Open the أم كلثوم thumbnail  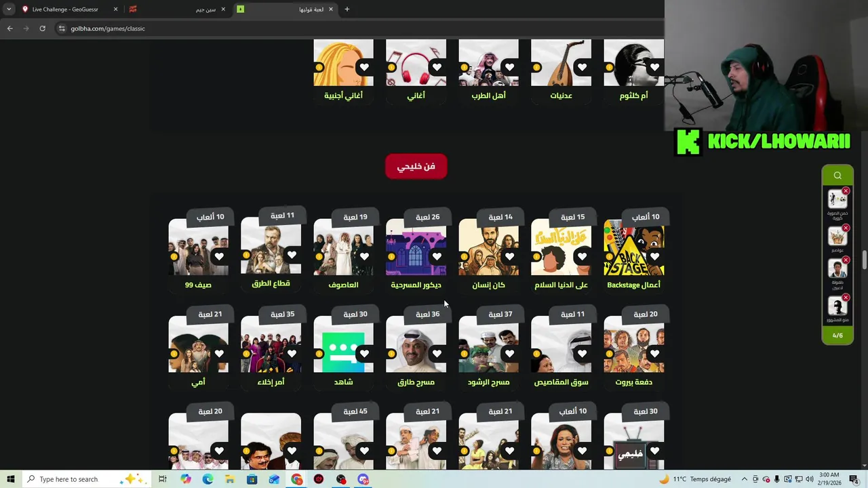pos(633,62)
